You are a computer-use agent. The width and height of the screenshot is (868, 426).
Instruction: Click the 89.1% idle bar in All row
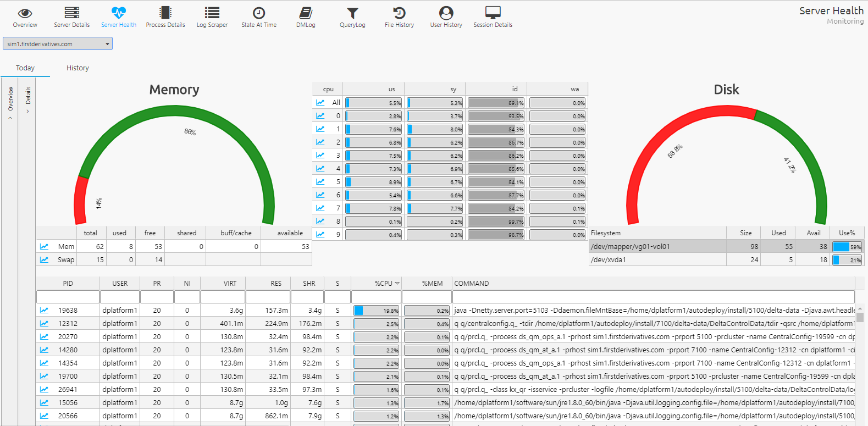tap(496, 103)
